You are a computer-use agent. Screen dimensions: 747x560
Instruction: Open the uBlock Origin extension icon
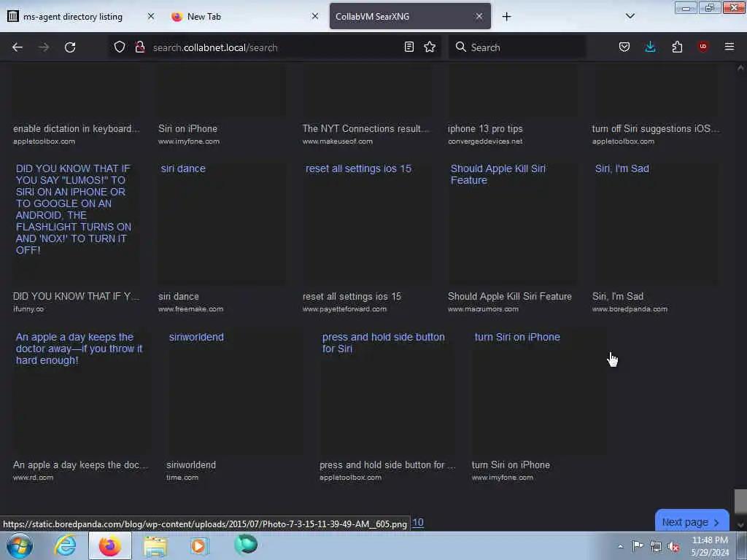tap(703, 47)
